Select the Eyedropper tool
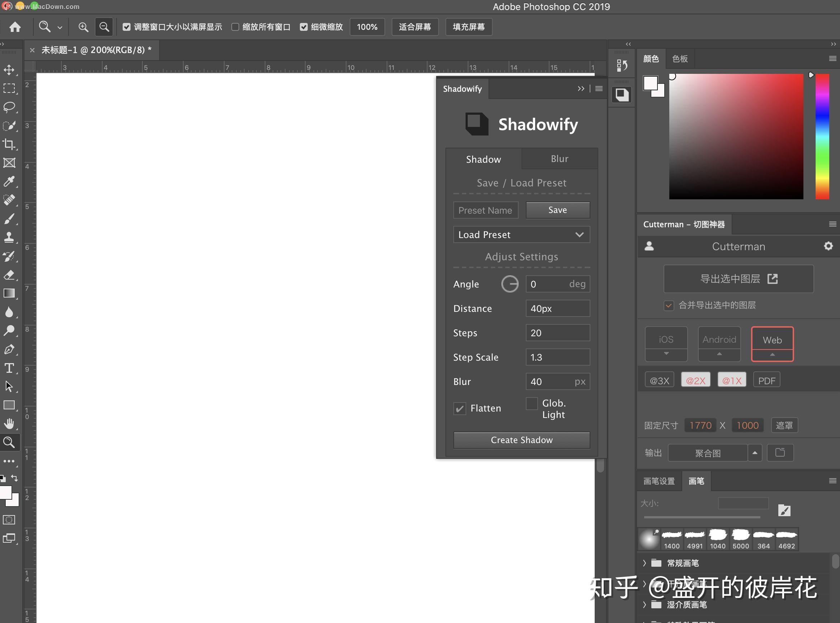Image resolution: width=840 pixels, height=623 pixels. pos(10,181)
